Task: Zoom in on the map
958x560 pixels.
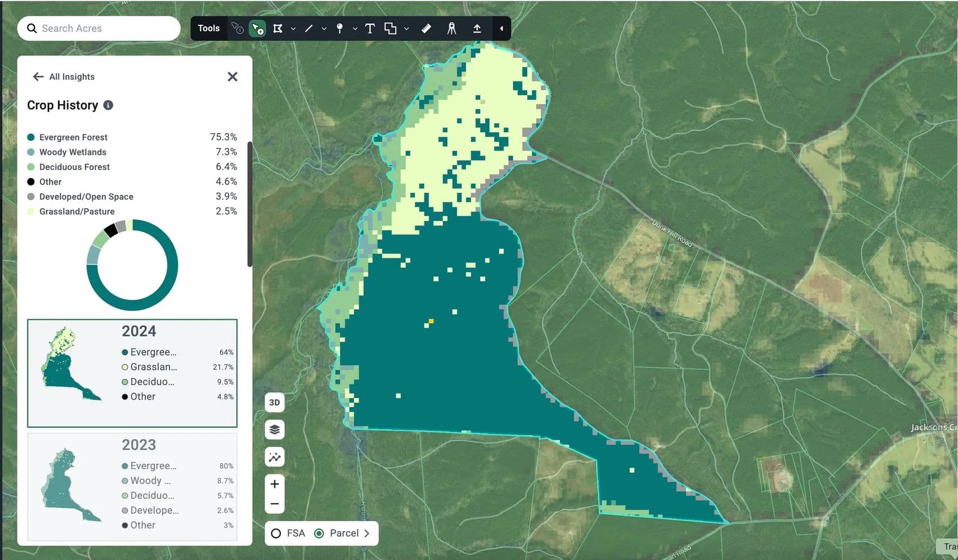Action: point(275,484)
